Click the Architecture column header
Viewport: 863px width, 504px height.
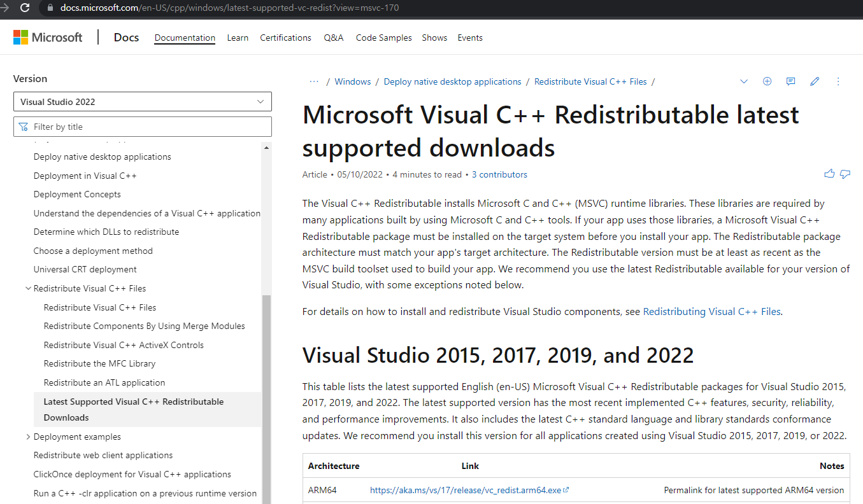pyautogui.click(x=334, y=466)
